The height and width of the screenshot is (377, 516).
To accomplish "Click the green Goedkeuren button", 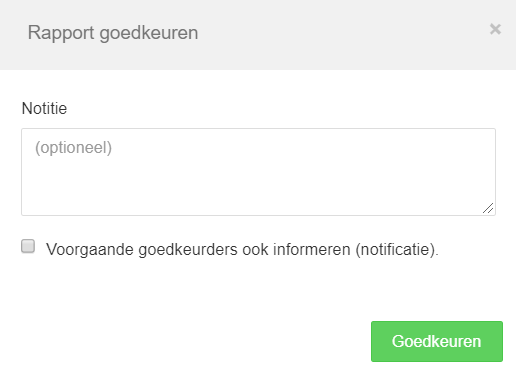I will coord(437,341).
